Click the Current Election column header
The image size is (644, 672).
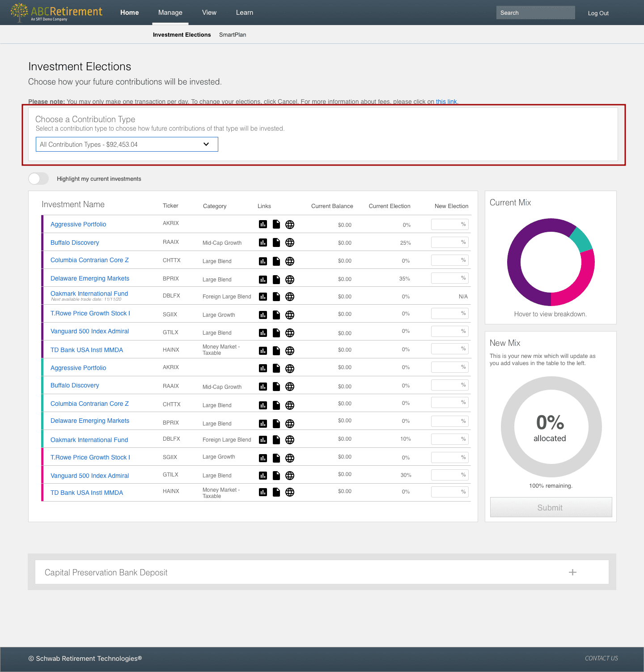click(x=390, y=206)
